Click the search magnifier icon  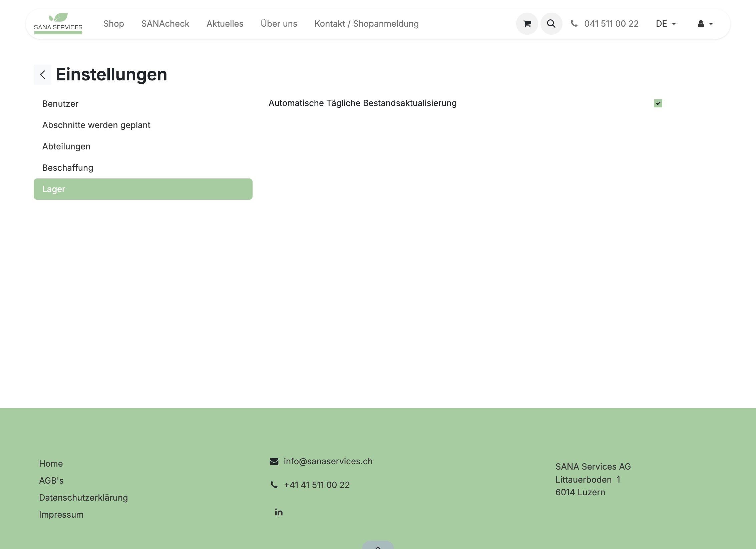pos(551,24)
